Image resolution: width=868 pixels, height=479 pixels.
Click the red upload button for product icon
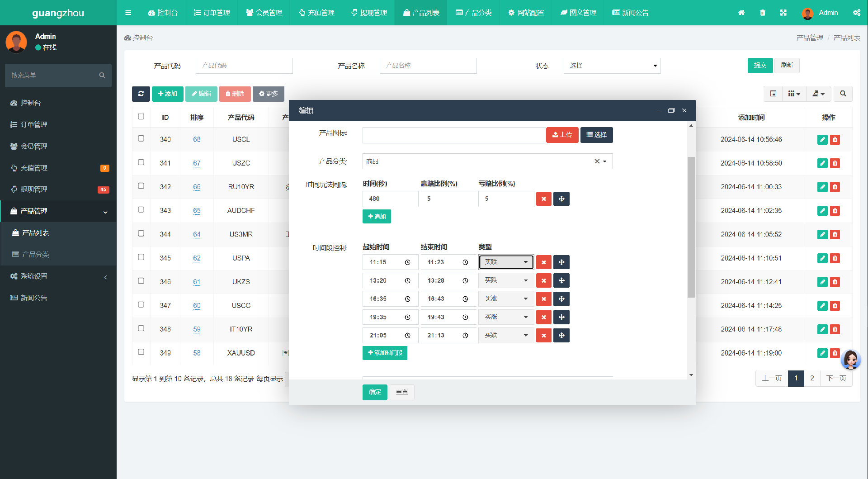pos(562,135)
